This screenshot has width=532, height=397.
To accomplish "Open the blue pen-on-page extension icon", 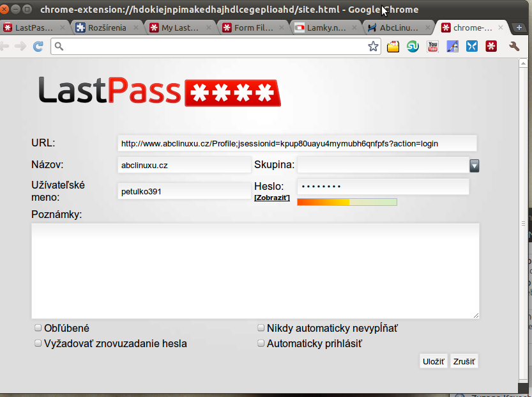I will coord(452,46).
